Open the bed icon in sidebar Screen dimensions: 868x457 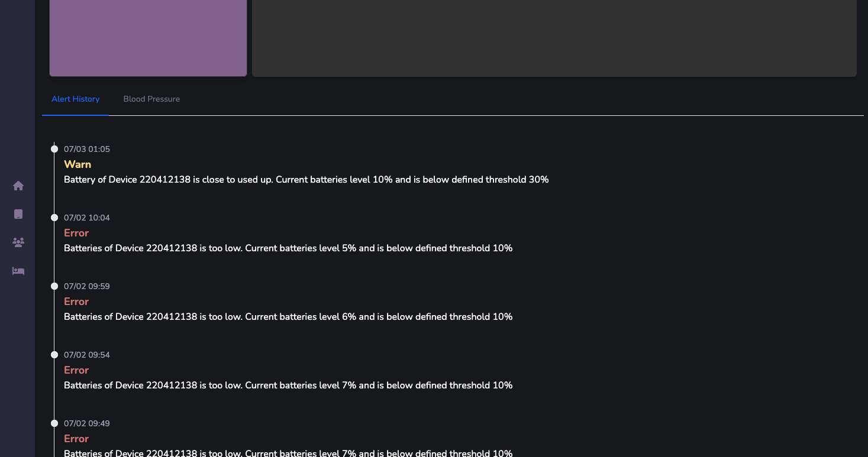(x=18, y=271)
